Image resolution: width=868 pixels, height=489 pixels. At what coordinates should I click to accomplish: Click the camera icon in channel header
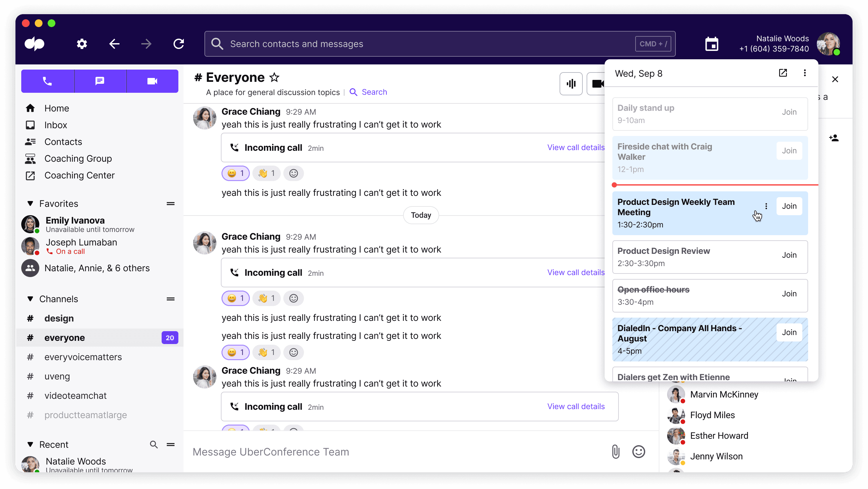click(599, 83)
